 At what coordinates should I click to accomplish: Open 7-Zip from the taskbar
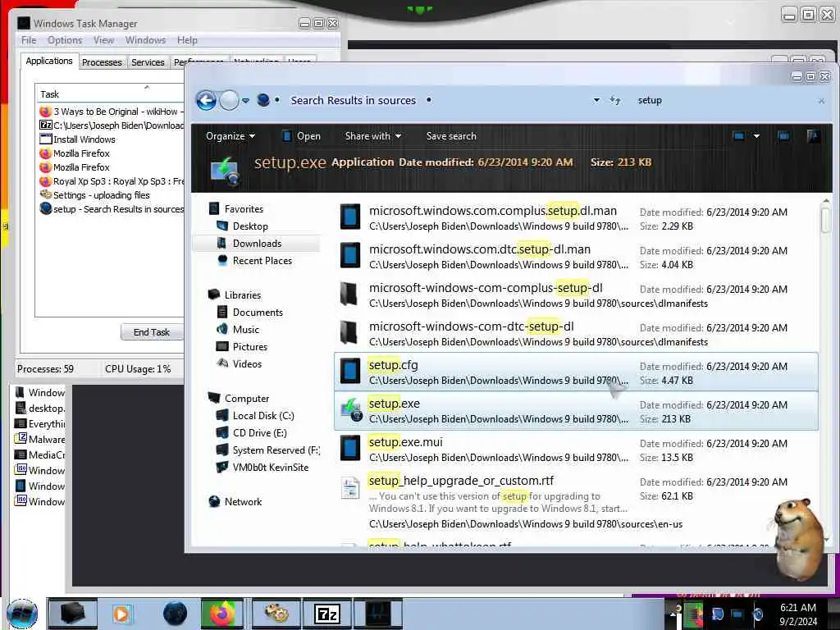tap(326, 614)
